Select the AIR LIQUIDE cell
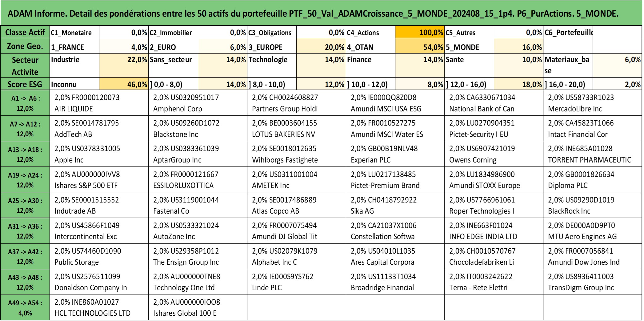Screen dimensions: 644x321 pos(99,103)
